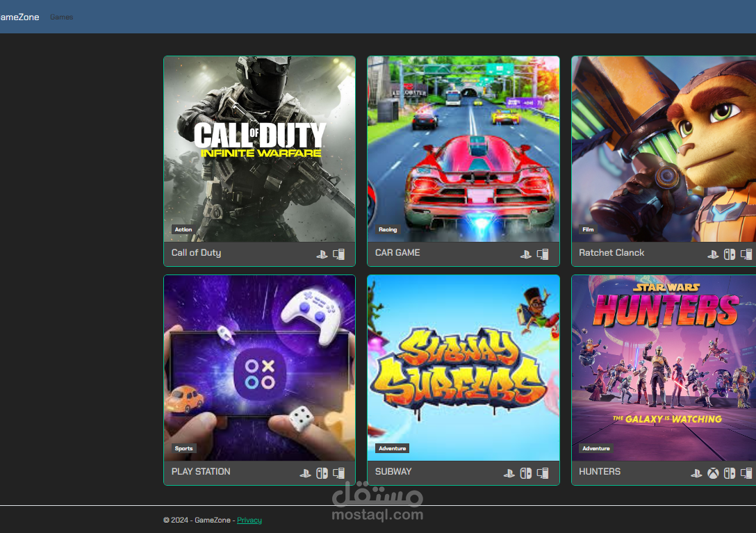Click the PlayStation icon on PLAY STATION card
The width and height of the screenshot is (756, 533).
pyautogui.click(x=305, y=473)
